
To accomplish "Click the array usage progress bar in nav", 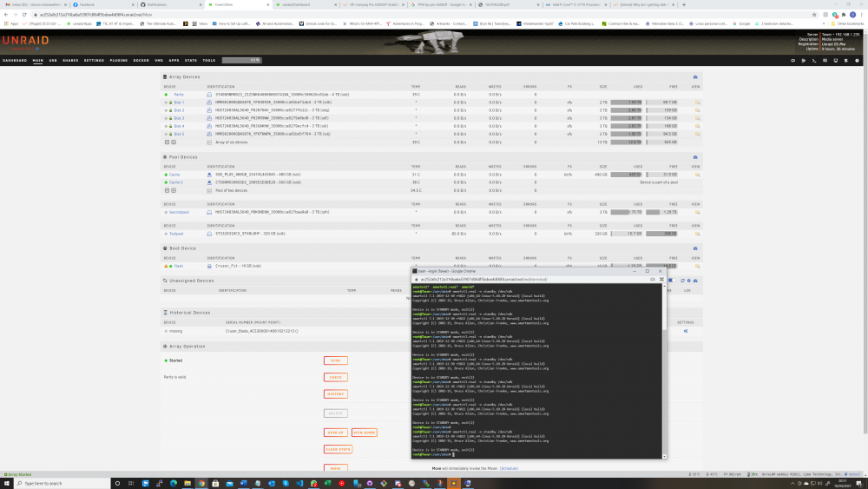I will pyautogui.click(x=242, y=60).
